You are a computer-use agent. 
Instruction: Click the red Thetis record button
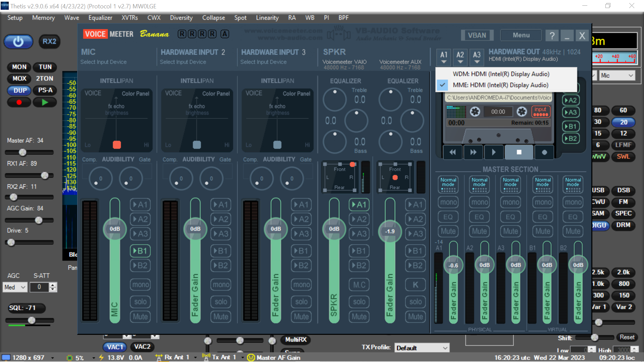coord(19,103)
